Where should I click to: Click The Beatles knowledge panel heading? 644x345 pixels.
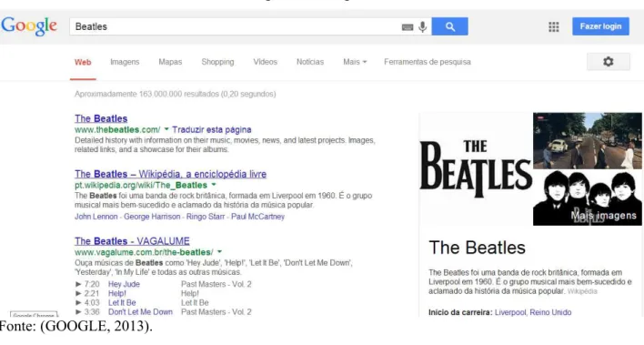click(477, 248)
